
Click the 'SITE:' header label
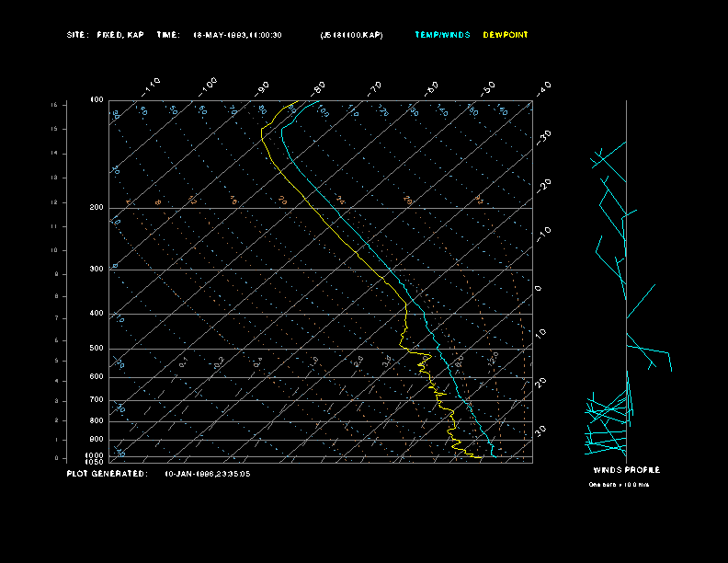pyautogui.click(x=77, y=35)
